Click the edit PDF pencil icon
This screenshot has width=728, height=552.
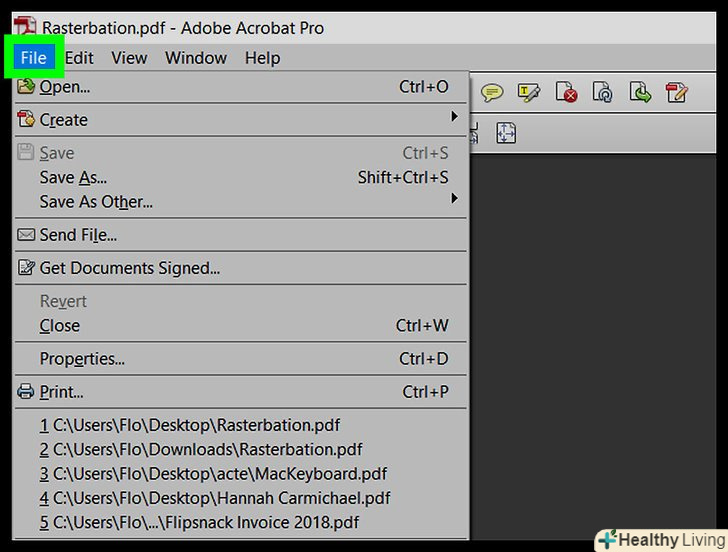676,92
